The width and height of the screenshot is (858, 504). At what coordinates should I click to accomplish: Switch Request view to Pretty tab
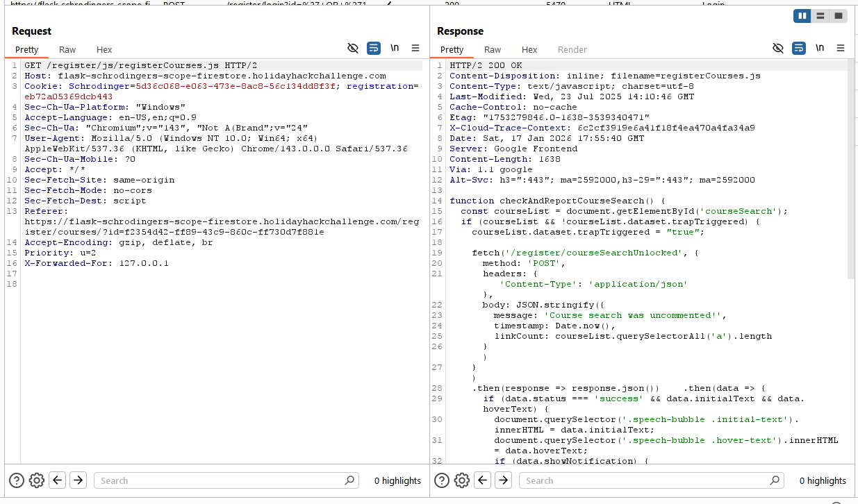tap(27, 49)
